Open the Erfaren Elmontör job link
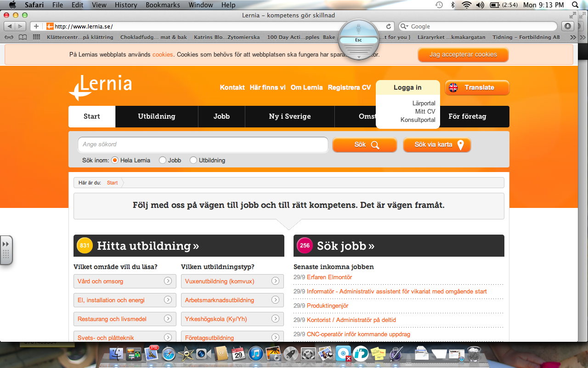The image size is (588, 368). pos(329,277)
